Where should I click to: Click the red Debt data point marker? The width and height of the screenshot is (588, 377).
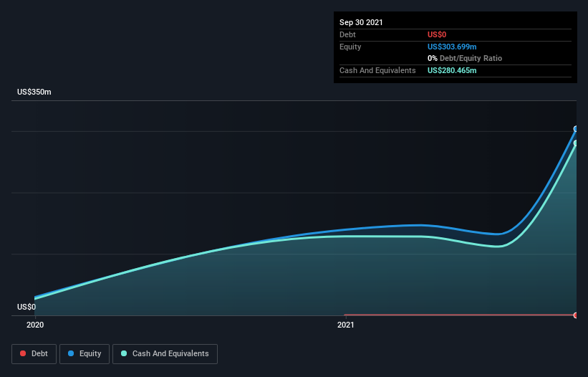[576, 315]
